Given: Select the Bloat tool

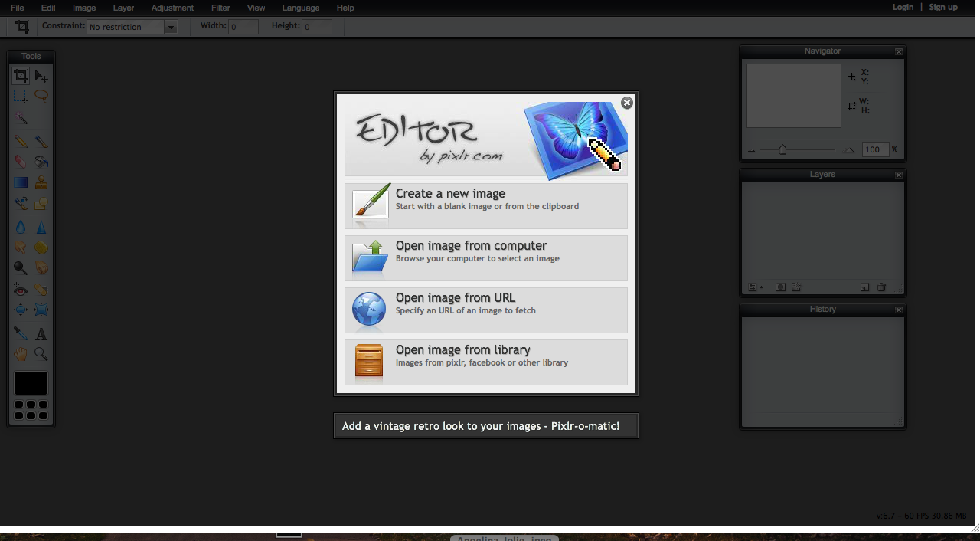Looking at the screenshot, I should pyautogui.click(x=21, y=310).
